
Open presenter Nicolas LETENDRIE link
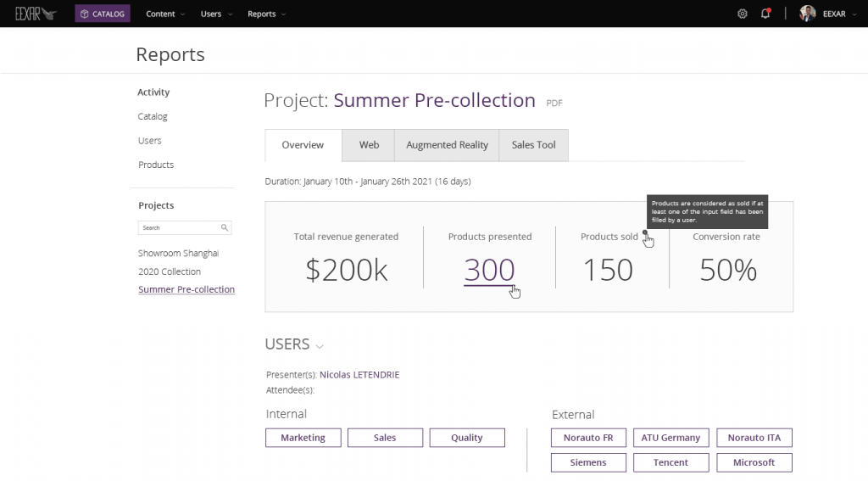tap(359, 375)
